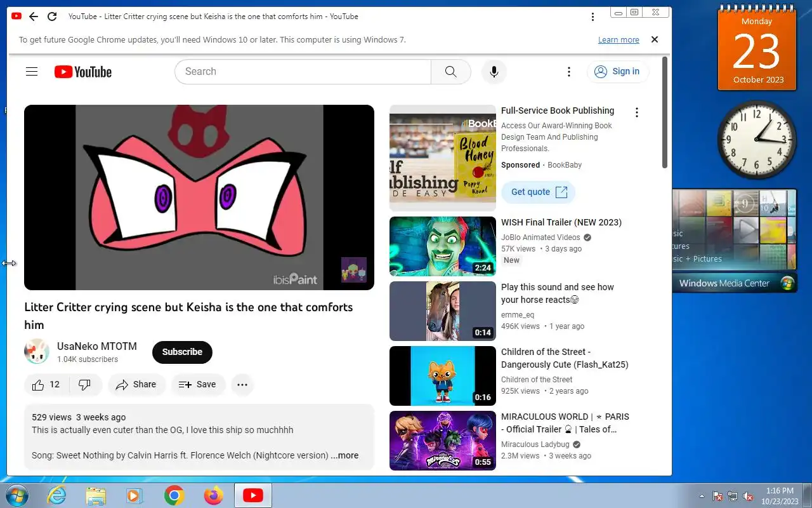This screenshot has height=508, width=812.
Task: Click the video player frame
Action: click(199, 197)
